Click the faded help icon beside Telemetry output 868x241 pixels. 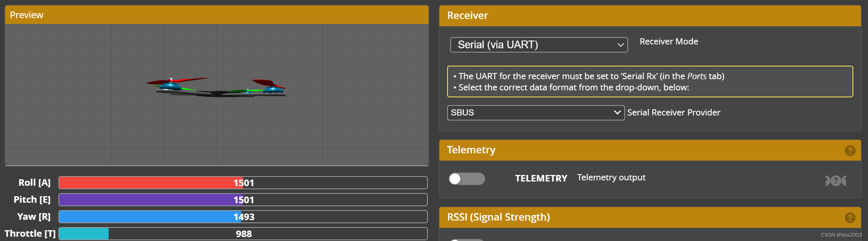point(836,180)
